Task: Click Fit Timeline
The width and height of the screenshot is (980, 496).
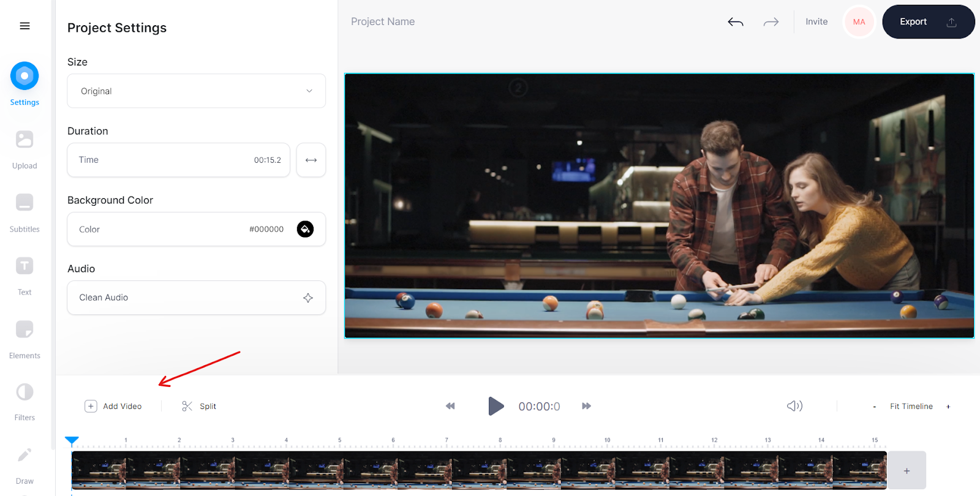Action: (911, 406)
